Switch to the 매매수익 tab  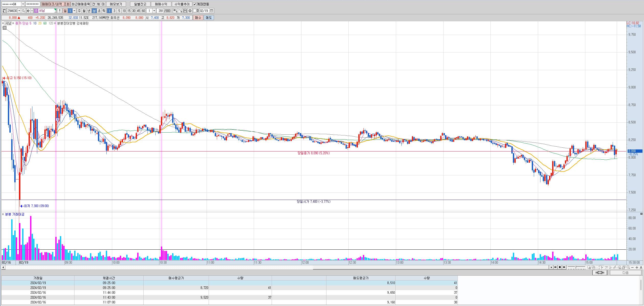[161, 4]
